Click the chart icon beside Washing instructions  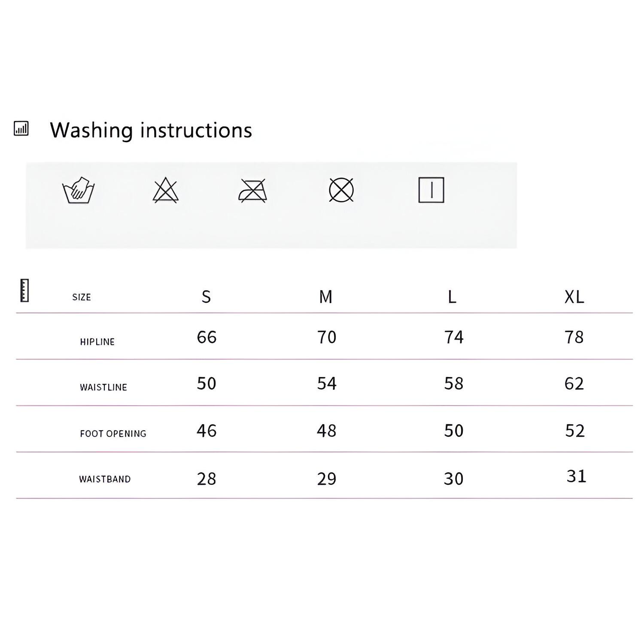click(21, 128)
